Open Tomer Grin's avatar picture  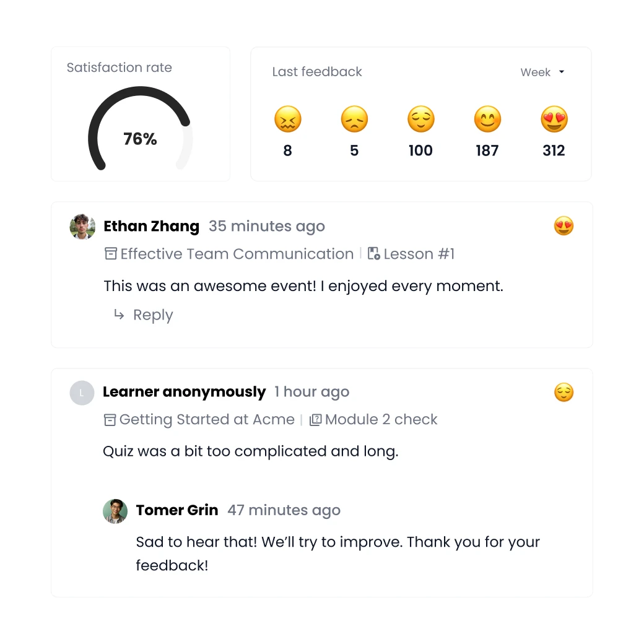coord(115,511)
